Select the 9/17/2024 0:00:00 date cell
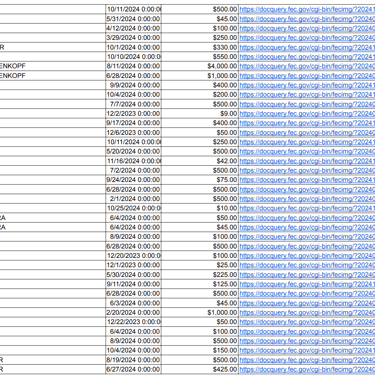Image resolution: width=375 pixels, height=375 pixels. (133, 123)
